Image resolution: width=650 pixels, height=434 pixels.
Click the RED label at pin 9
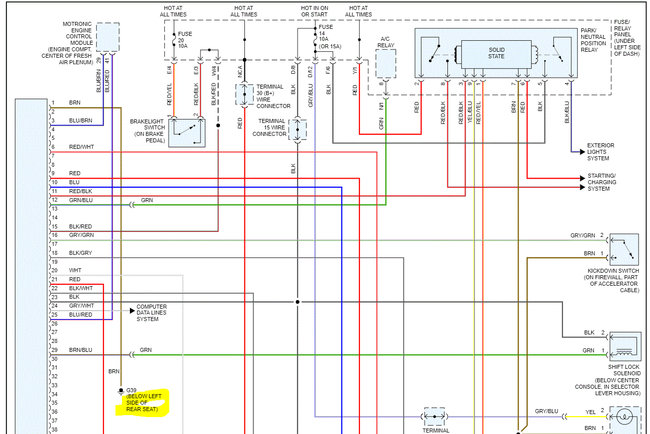coord(75,173)
